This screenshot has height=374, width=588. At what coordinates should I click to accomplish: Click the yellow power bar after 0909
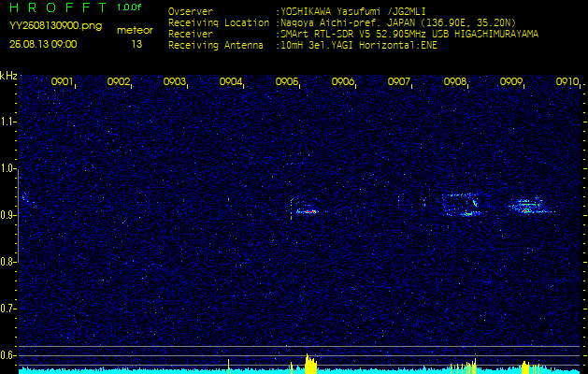[x=525, y=367]
